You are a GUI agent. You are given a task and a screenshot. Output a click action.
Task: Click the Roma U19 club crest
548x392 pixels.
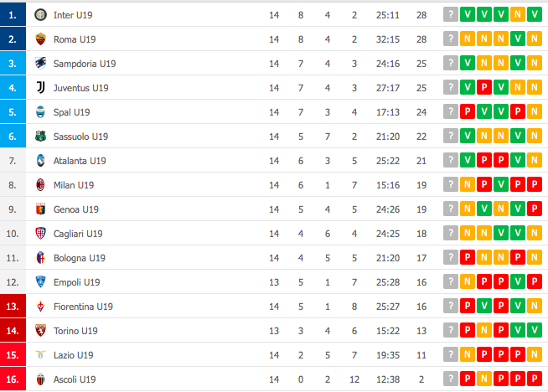(x=40, y=39)
